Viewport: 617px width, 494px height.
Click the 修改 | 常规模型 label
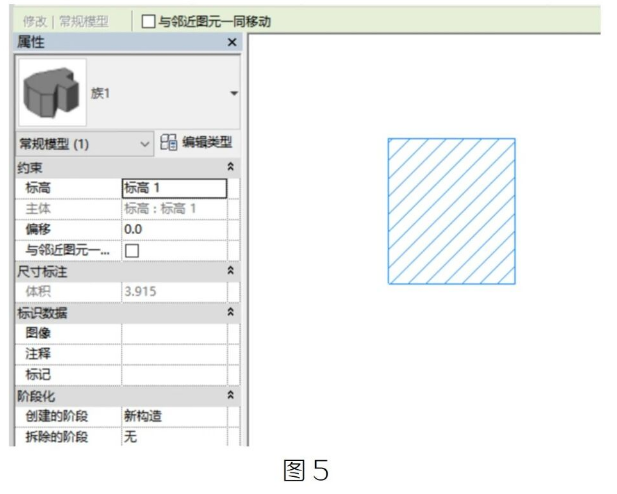tap(65, 21)
